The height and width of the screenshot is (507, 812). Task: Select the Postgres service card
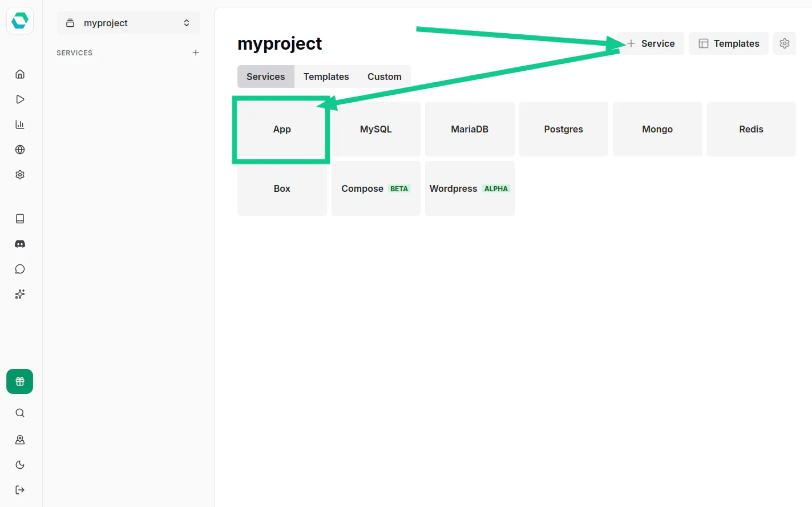(563, 129)
